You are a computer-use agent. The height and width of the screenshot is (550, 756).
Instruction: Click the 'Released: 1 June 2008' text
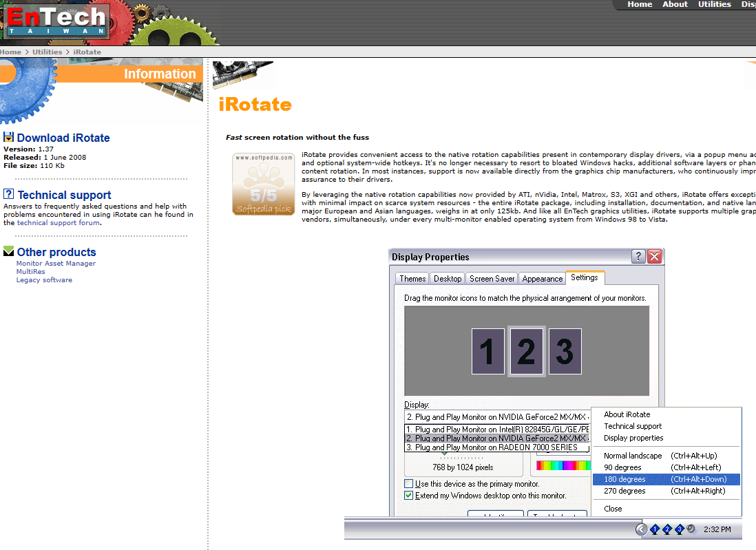(x=45, y=157)
